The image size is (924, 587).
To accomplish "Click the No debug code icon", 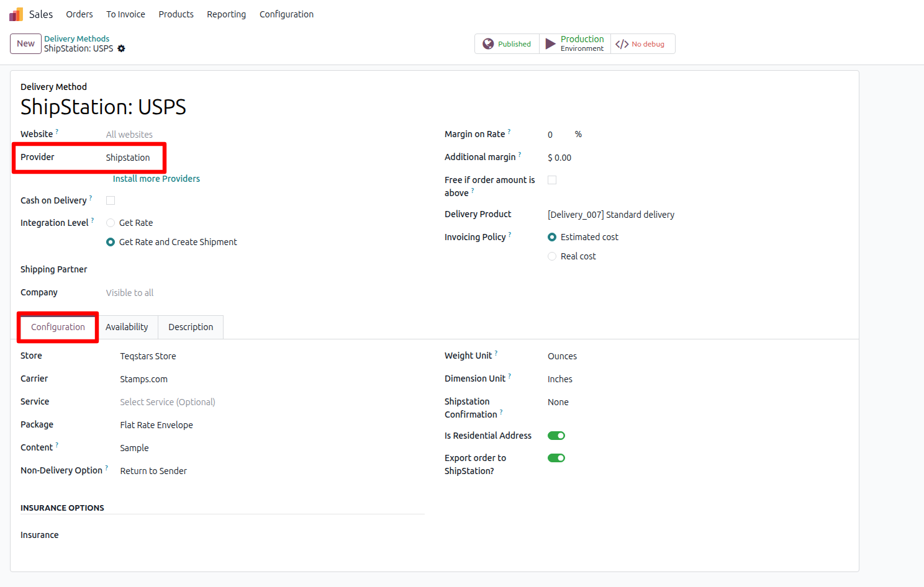I will pyautogui.click(x=622, y=44).
